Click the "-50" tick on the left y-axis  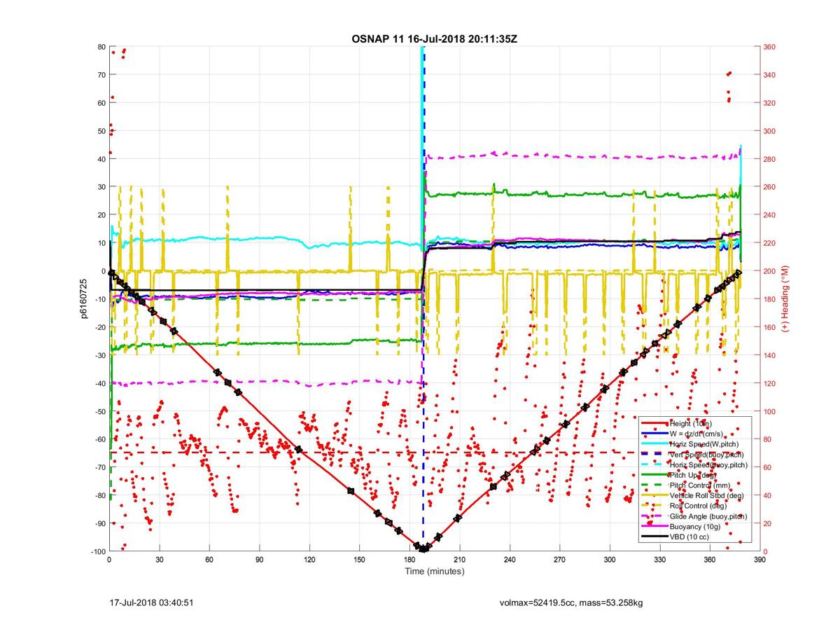(x=99, y=411)
